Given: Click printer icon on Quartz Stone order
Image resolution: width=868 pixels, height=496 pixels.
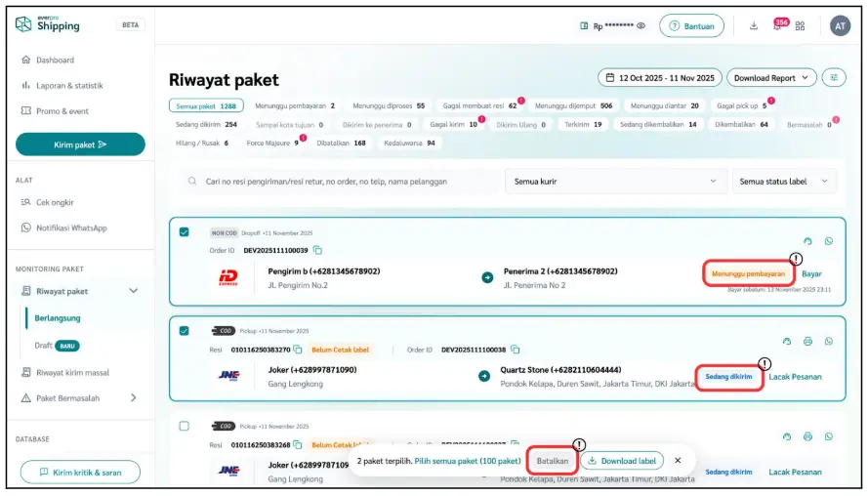Looking at the screenshot, I should pyautogui.click(x=807, y=341).
